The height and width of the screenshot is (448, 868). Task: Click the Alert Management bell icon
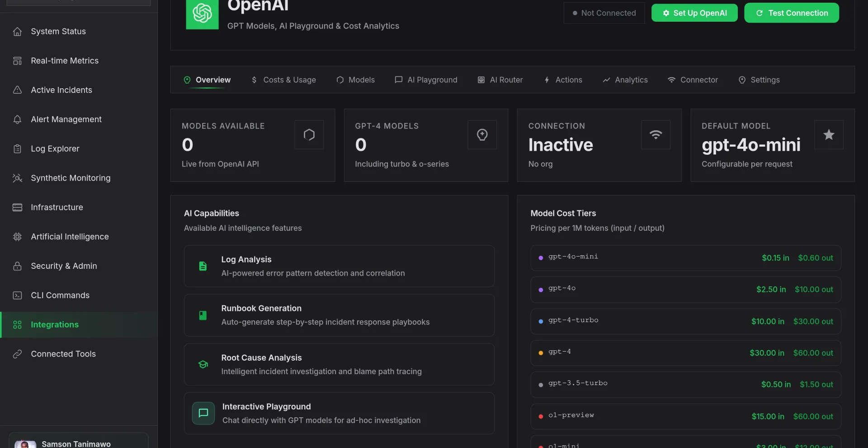pyautogui.click(x=17, y=119)
